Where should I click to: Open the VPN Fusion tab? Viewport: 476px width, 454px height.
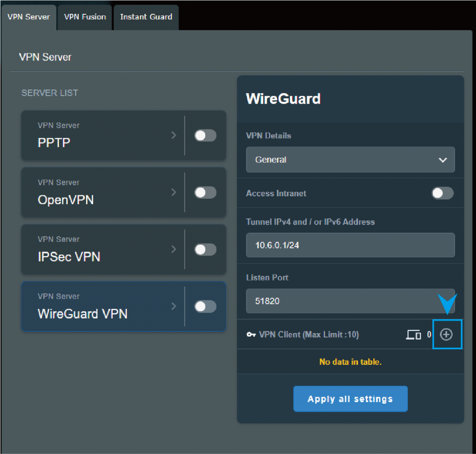(85, 17)
